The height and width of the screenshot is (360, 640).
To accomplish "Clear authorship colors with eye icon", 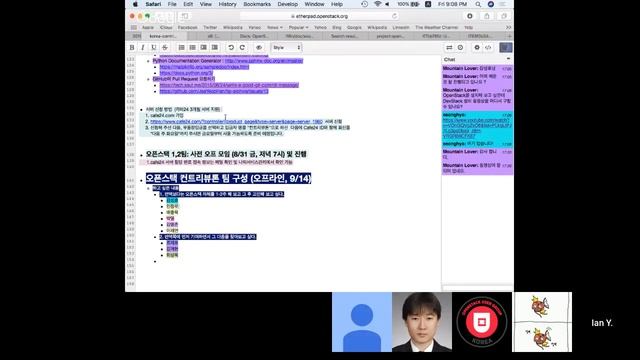I will [x=259, y=48].
